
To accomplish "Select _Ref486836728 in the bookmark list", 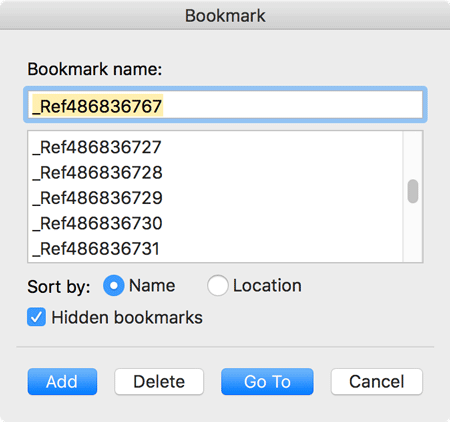I will coord(215,172).
